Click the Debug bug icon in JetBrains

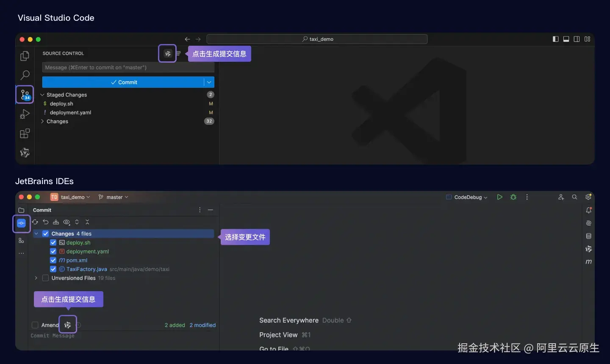tap(513, 197)
